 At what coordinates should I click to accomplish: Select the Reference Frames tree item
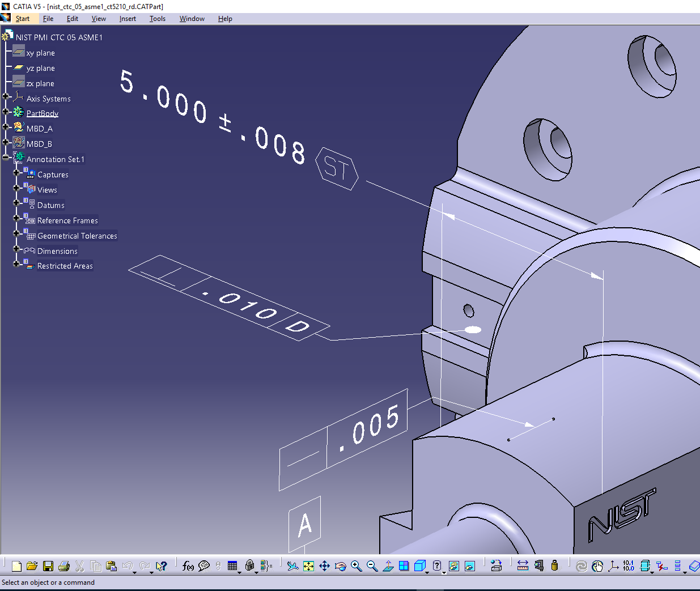[x=67, y=220]
